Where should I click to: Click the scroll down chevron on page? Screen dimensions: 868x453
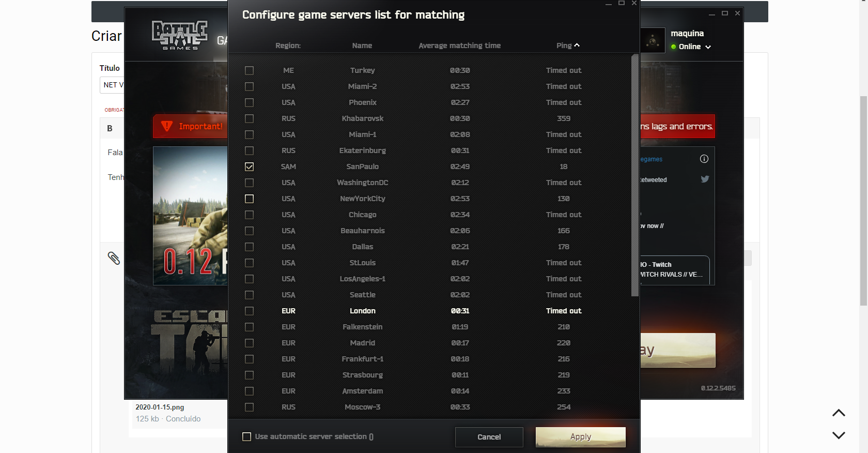click(839, 435)
